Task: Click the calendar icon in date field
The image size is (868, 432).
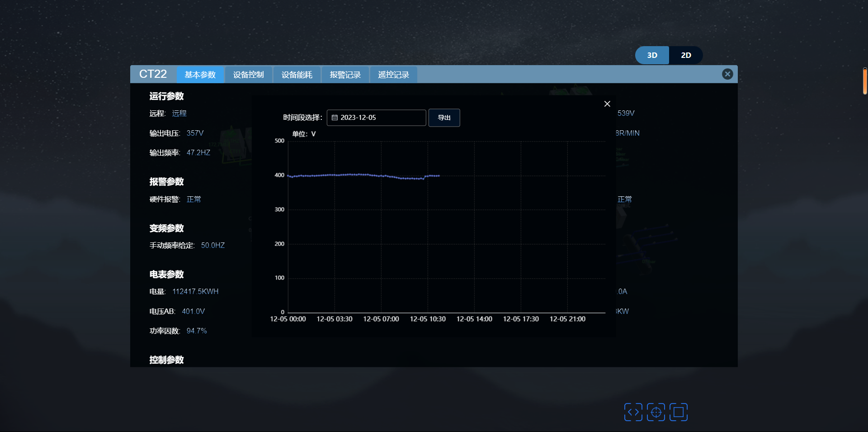Action: (335, 118)
